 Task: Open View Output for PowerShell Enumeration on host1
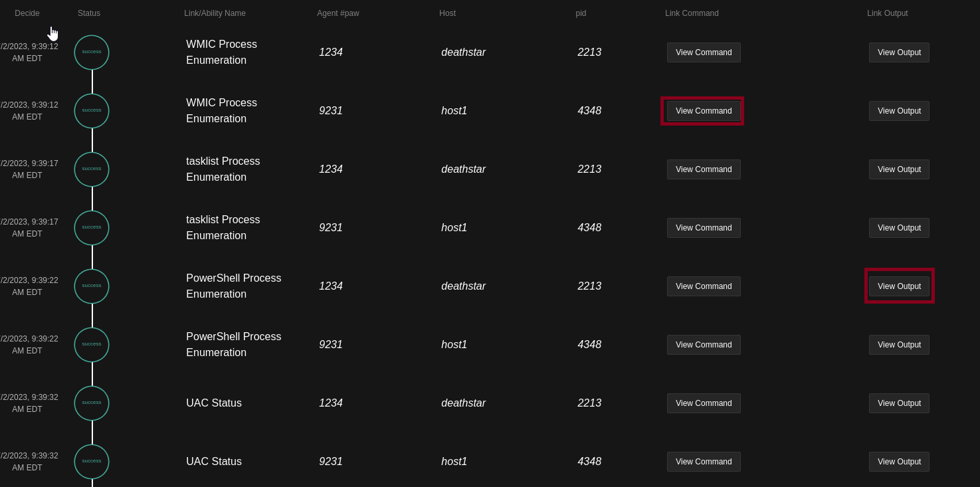coord(899,345)
